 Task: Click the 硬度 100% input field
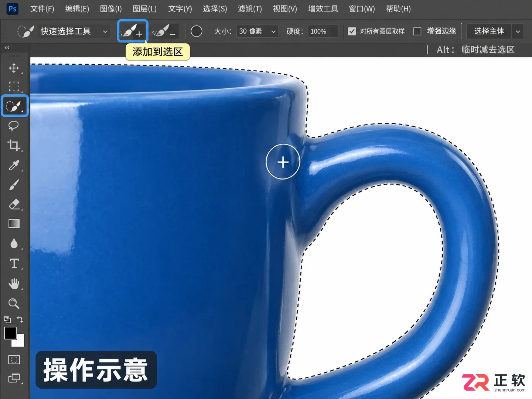click(x=323, y=31)
